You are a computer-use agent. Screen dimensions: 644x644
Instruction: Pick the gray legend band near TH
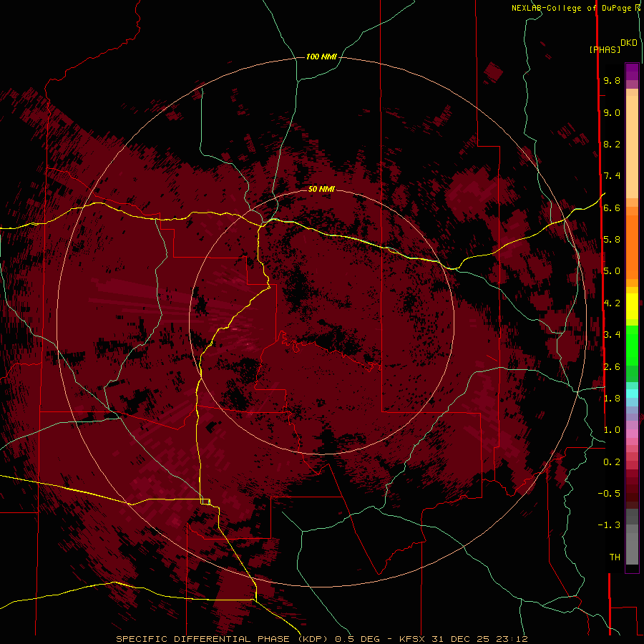tap(632, 546)
